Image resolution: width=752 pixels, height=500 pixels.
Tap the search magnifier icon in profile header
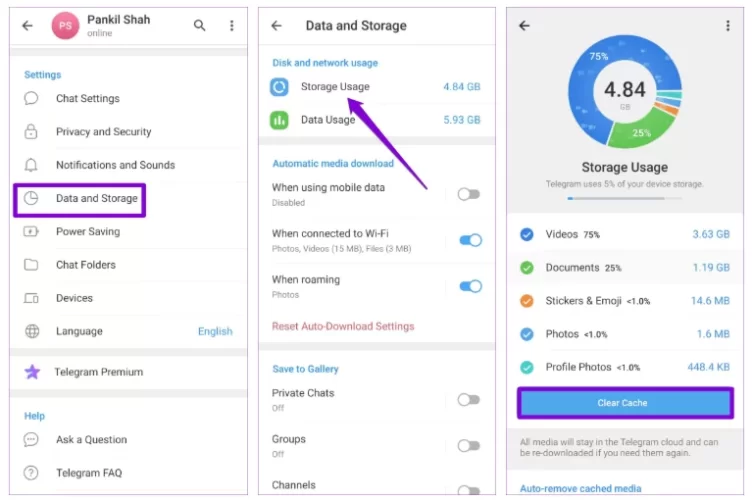(x=200, y=26)
